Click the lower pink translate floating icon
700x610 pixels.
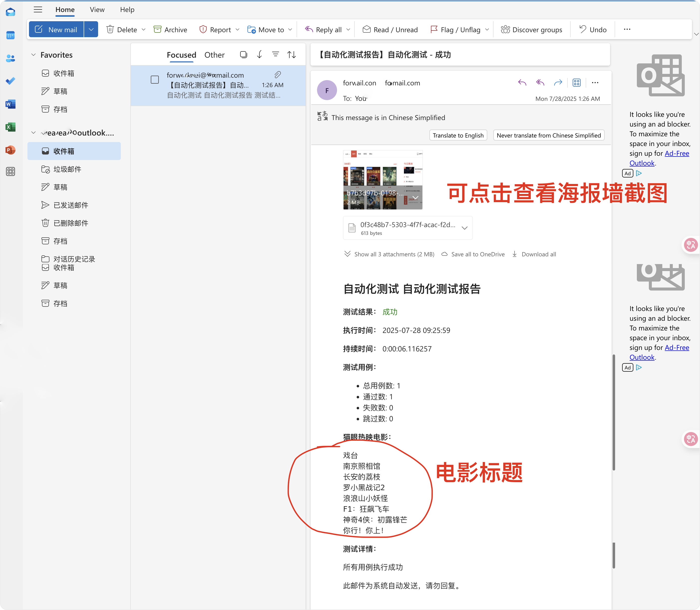tap(691, 439)
